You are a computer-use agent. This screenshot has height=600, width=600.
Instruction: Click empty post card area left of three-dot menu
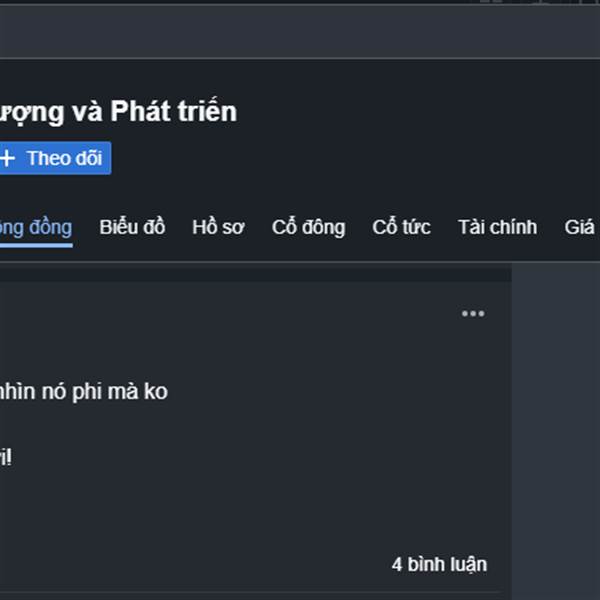(x=250, y=314)
